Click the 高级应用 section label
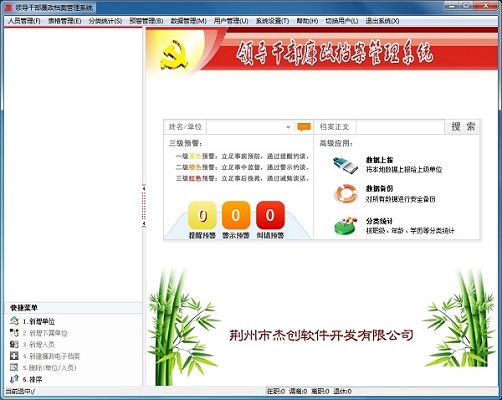502x400 pixels. coord(336,143)
